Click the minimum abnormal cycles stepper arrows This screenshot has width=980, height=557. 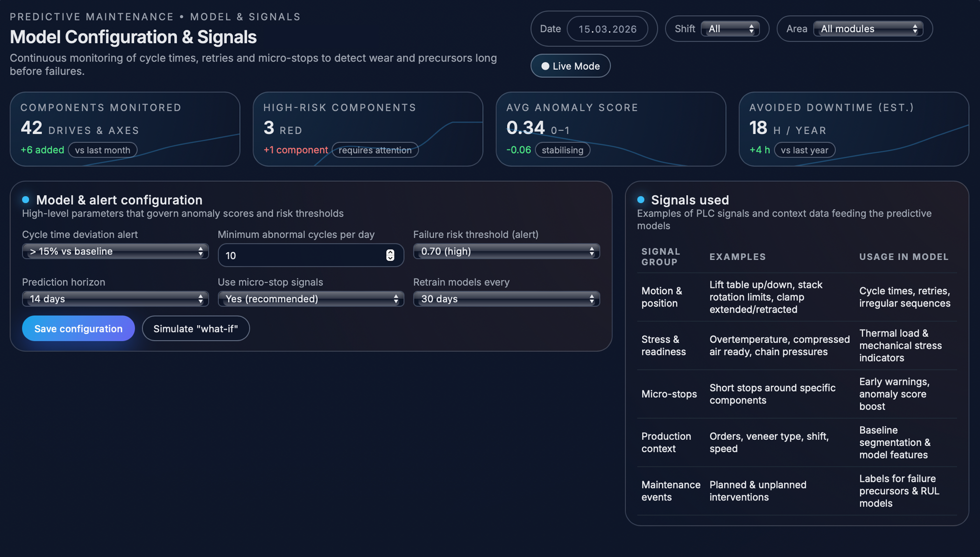coord(390,255)
